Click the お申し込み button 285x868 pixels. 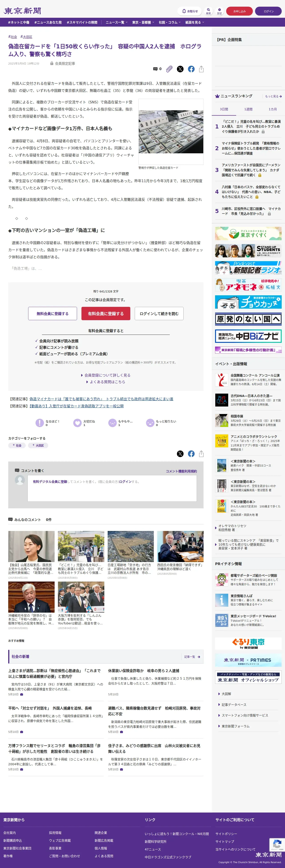coord(239,11)
